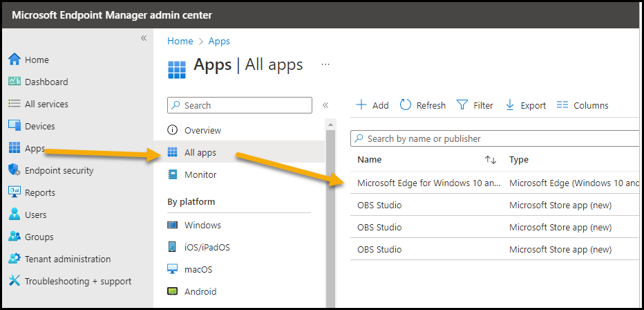The image size is (644, 310).
Task: Open Tenant administration page
Action: click(68, 259)
